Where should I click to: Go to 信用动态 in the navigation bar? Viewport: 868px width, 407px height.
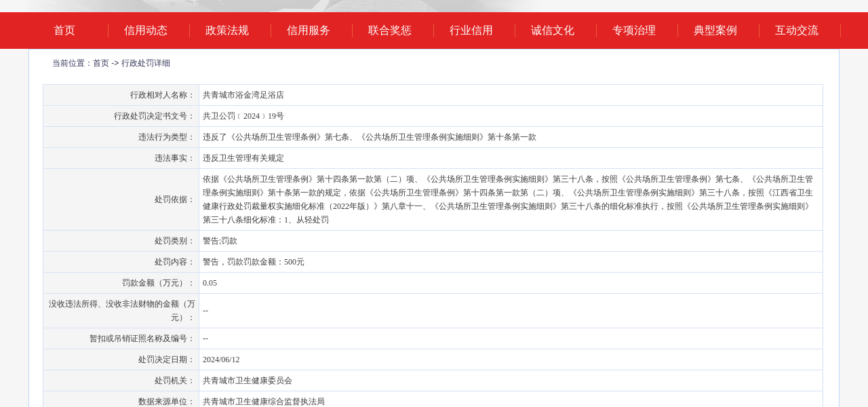click(x=146, y=31)
